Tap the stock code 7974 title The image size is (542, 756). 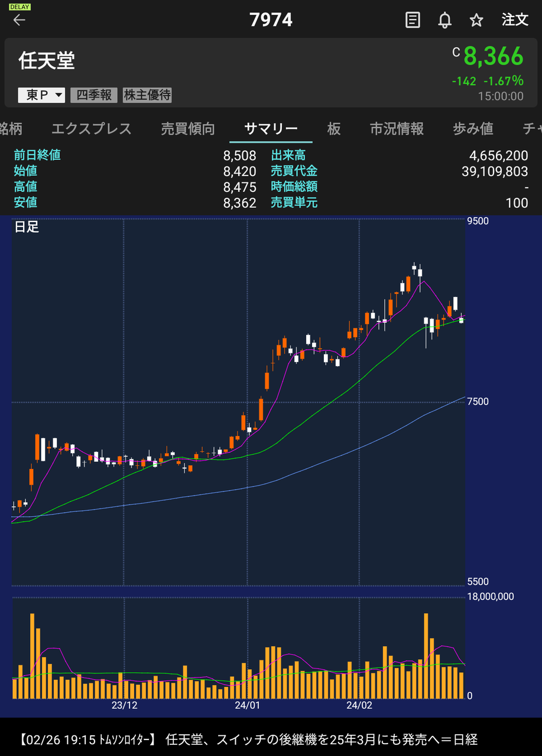[271, 20]
